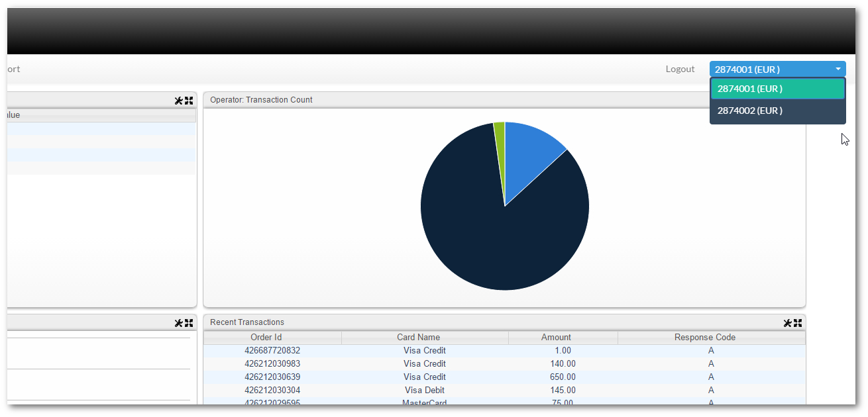Viewport: 868px width, 417px height.
Task: Click the wrench settings icon in Recent Transactions panel
Action: pos(787,323)
